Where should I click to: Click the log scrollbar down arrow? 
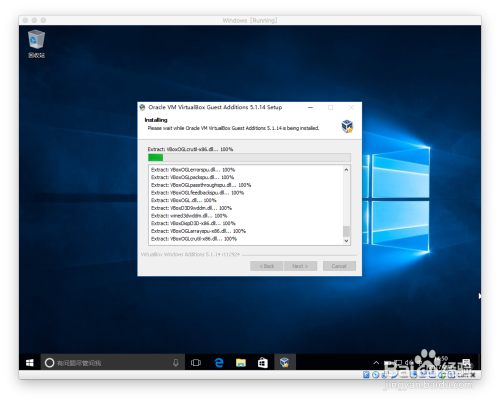[346, 240]
